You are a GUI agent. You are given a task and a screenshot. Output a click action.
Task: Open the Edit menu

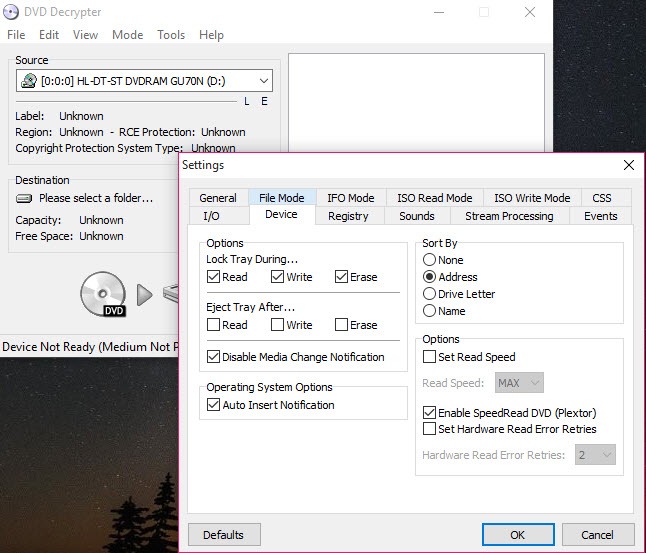[49, 35]
